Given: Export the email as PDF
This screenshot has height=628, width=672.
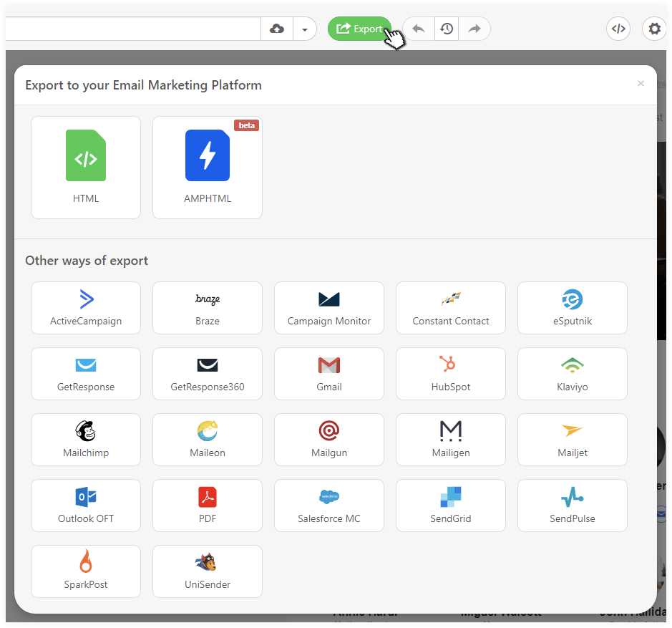Looking at the screenshot, I should coord(208,506).
